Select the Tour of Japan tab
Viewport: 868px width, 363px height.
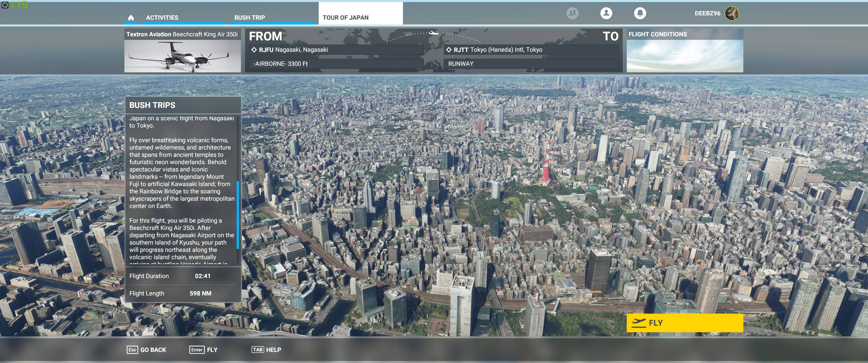(345, 17)
